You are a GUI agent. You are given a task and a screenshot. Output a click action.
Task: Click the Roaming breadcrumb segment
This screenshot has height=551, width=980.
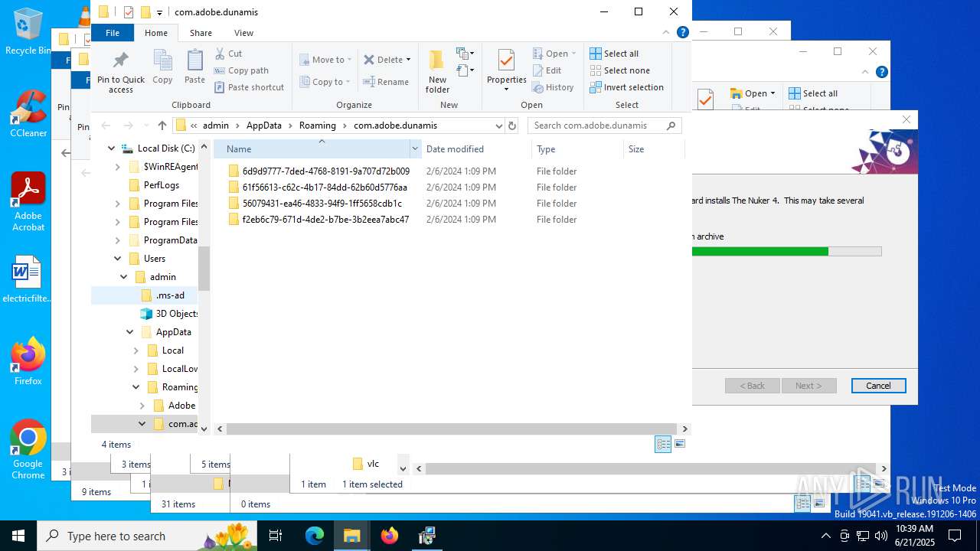[x=317, y=126]
